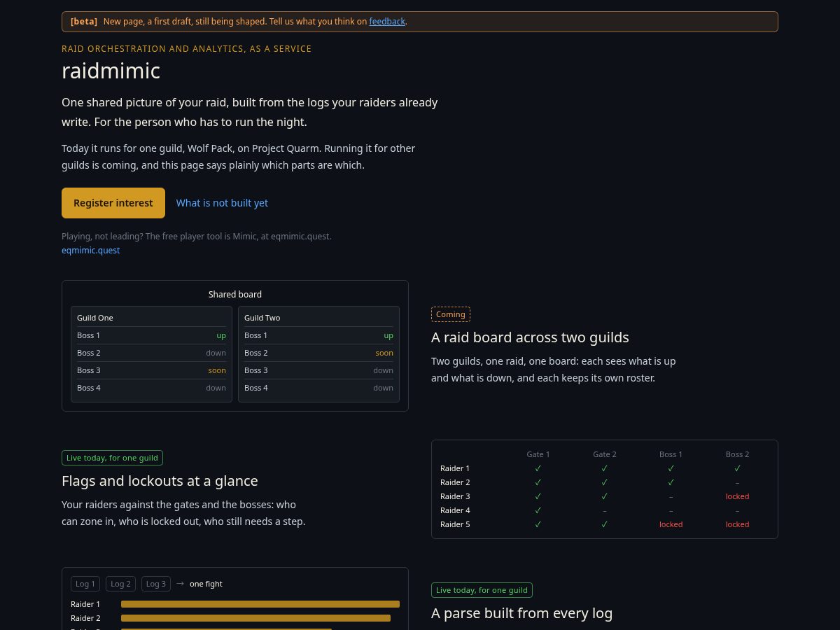Image resolution: width=840 pixels, height=630 pixels.
Task: Click Guild One Boss 2 'down' status
Action: point(216,353)
